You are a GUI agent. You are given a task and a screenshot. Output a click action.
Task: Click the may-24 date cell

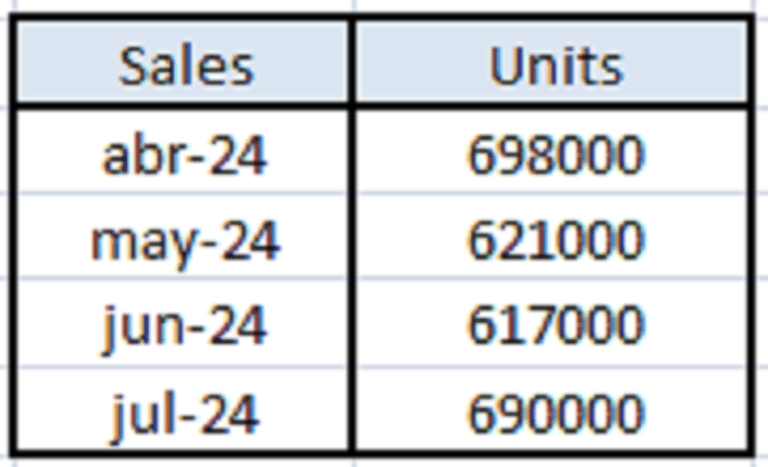(x=185, y=242)
